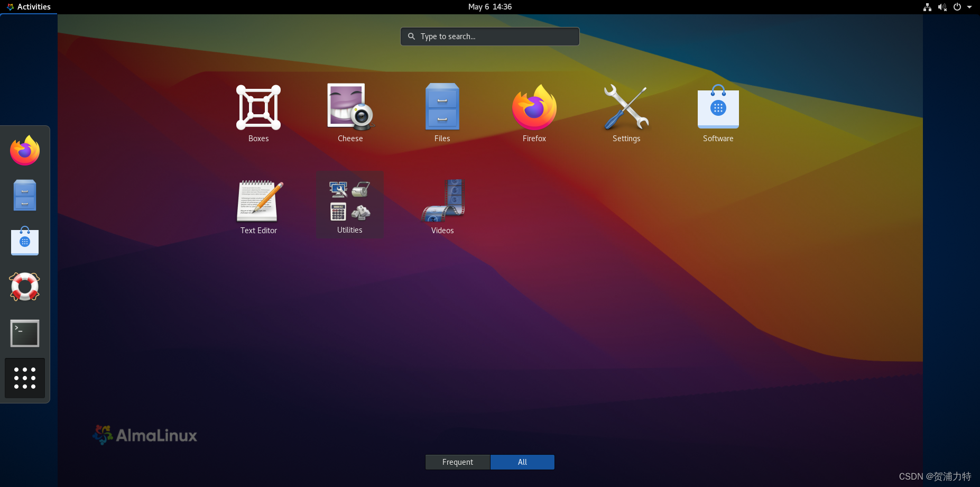Image resolution: width=980 pixels, height=487 pixels.
Task: Toggle the Show Applications grid button
Action: [24, 378]
